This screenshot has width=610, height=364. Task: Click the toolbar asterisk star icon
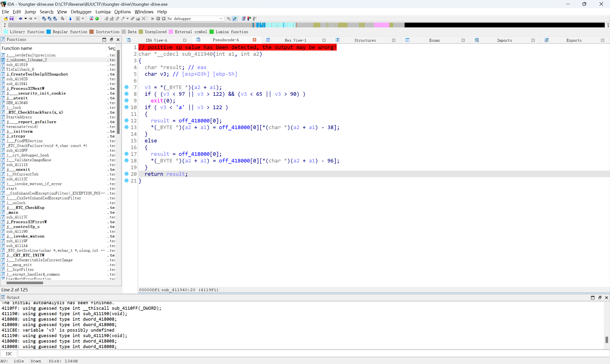(132, 19)
